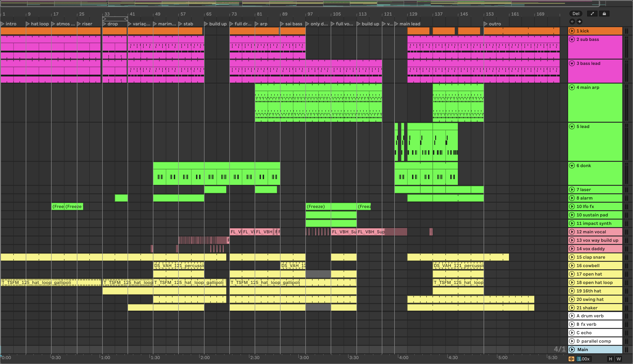The image size is (633, 364).
Task: Click the 4/1 grid size indicator
Action: pyautogui.click(x=559, y=349)
